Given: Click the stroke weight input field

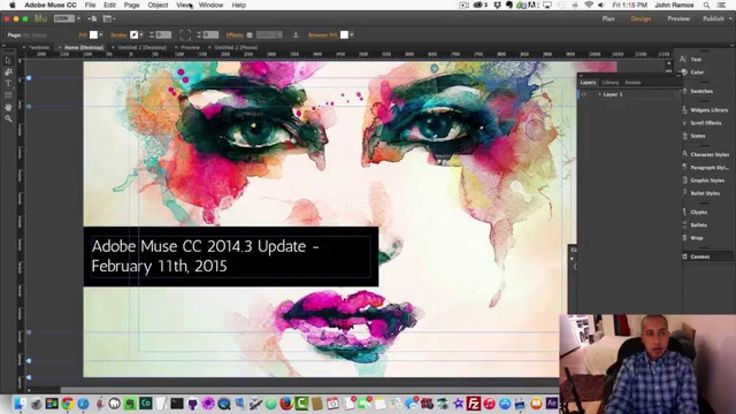Looking at the screenshot, I should point(163,35).
